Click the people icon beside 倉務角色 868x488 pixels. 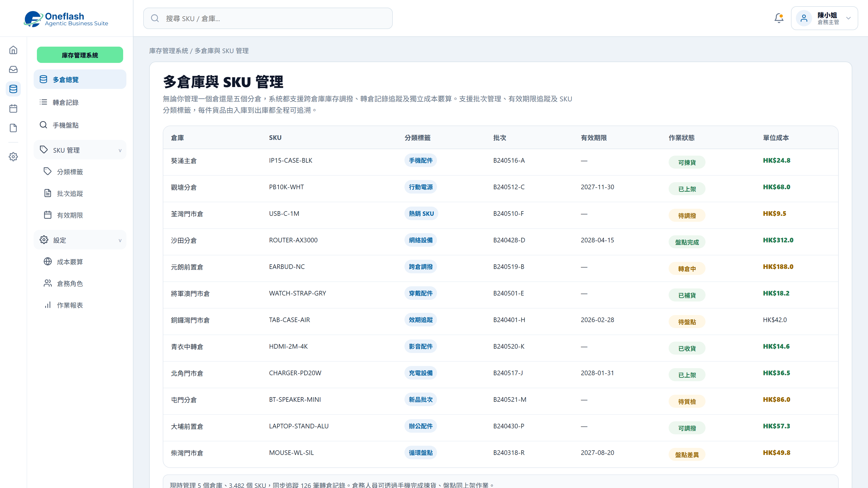click(x=47, y=283)
